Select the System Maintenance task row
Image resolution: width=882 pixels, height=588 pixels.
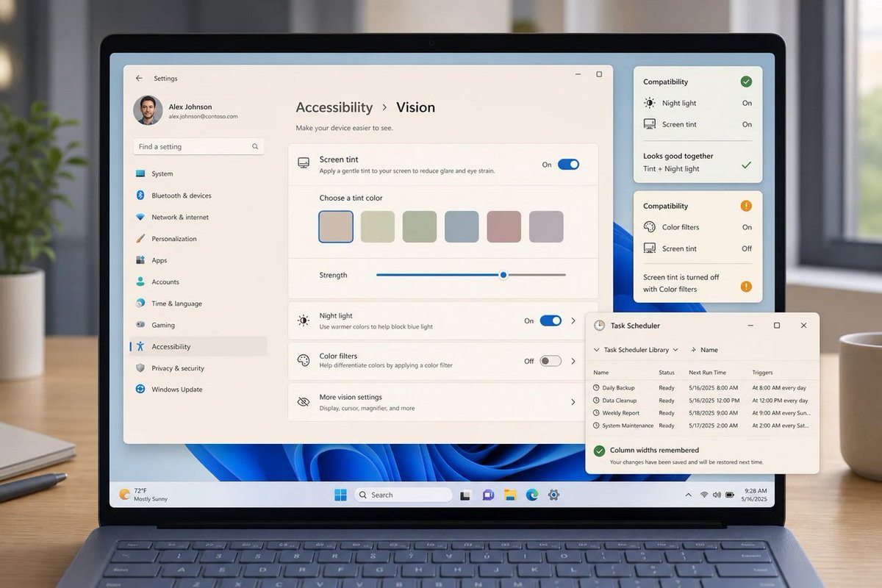[x=702, y=426]
